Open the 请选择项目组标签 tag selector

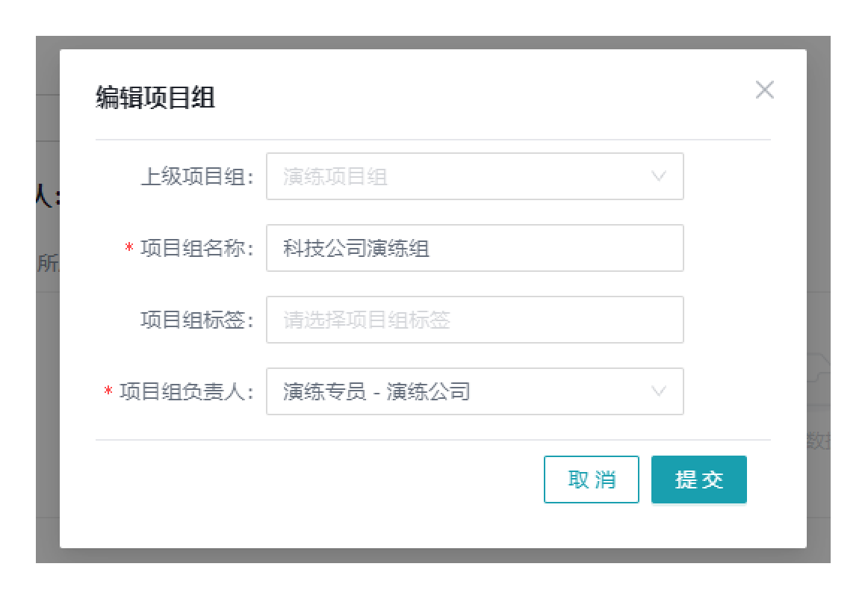click(x=474, y=320)
